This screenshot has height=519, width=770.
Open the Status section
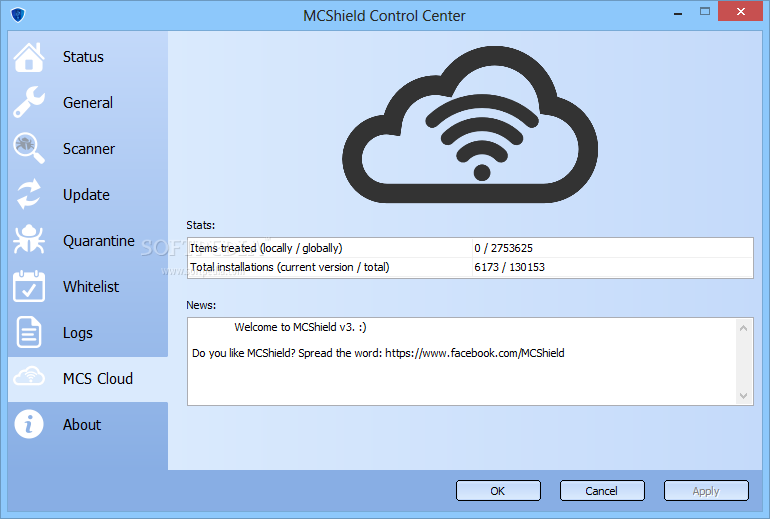pyautogui.click(x=83, y=57)
